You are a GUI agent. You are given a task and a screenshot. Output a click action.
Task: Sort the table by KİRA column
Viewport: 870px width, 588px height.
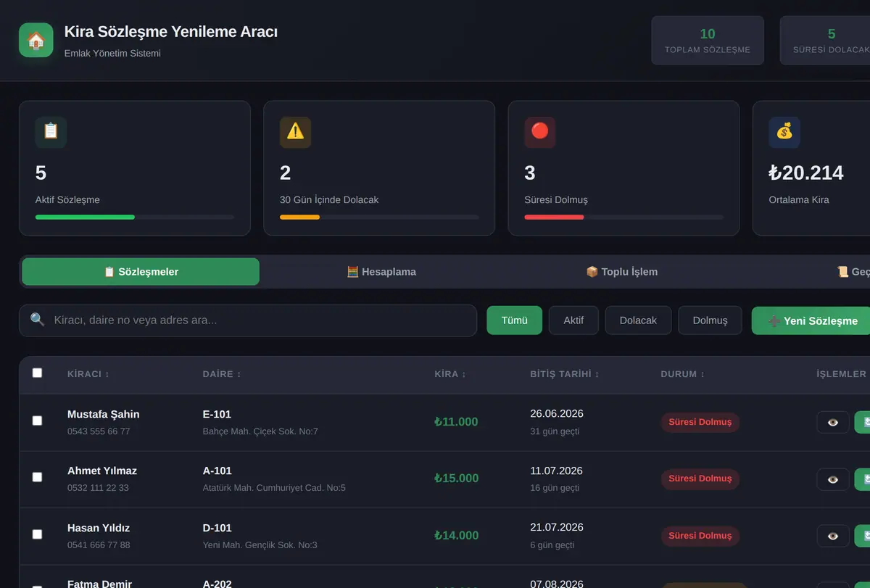click(450, 374)
